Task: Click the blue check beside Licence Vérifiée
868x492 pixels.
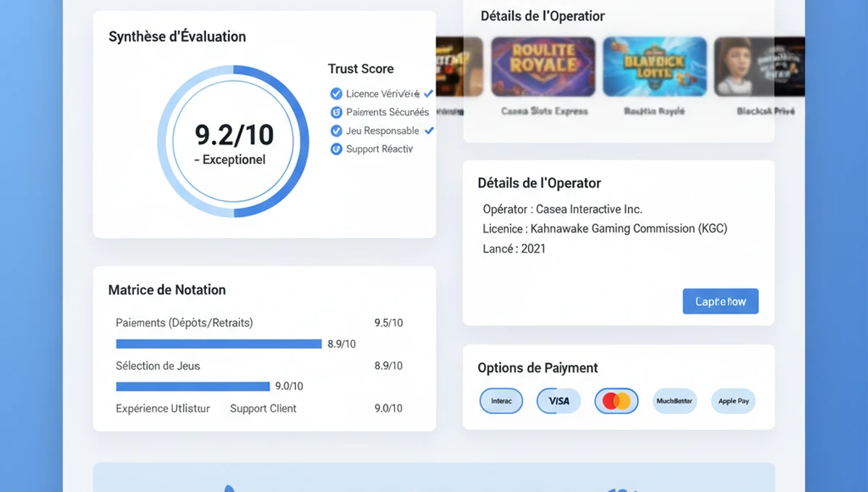Action: pyautogui.click(x=336, y=93)
